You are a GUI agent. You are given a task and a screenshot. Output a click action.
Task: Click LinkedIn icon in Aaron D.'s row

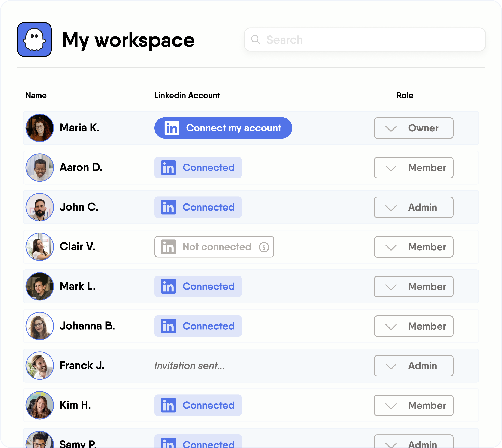168,168
